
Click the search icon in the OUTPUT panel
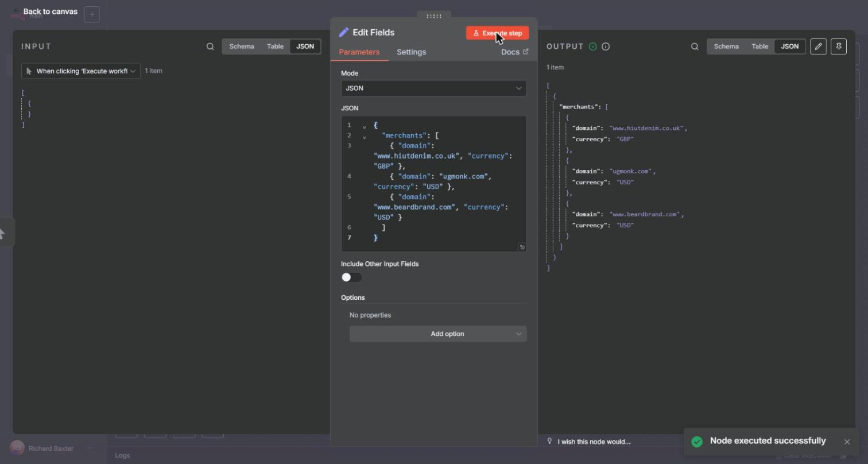pyautogui.click(x=695, y=47)
